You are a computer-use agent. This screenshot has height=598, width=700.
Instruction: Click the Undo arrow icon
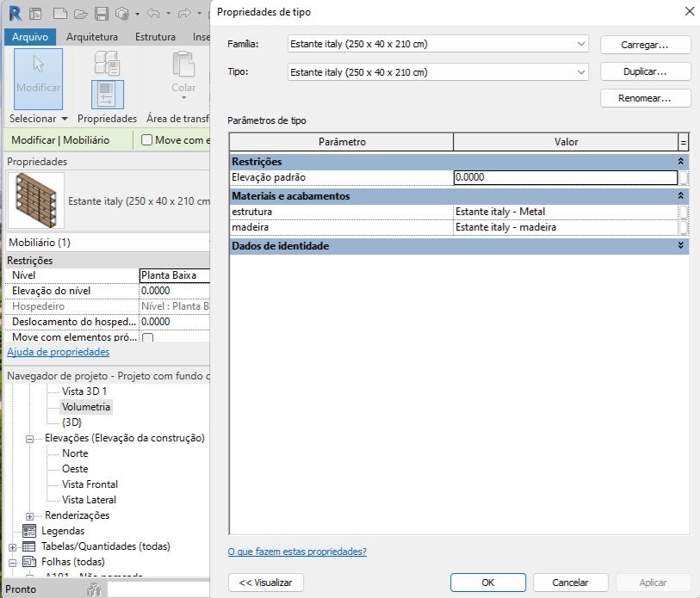click(153, 14)
